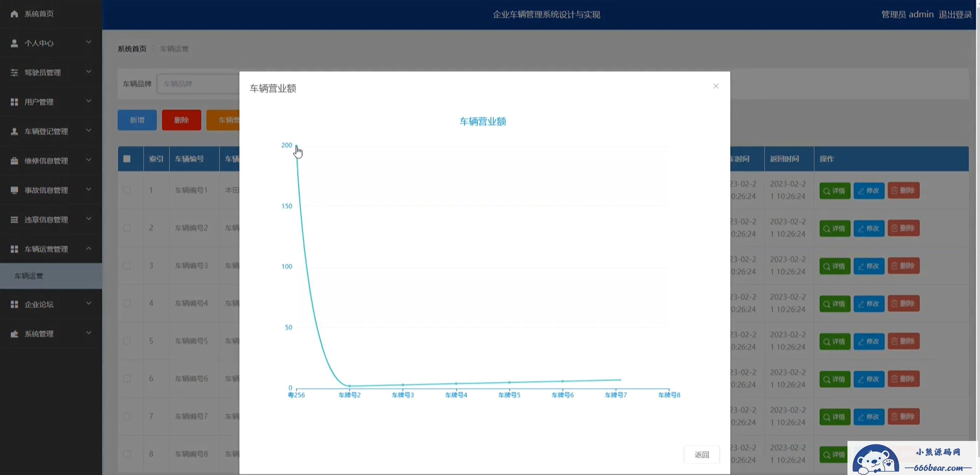
Task: Expand the 系统管理 chevron
Action: [x=88, y=333]
